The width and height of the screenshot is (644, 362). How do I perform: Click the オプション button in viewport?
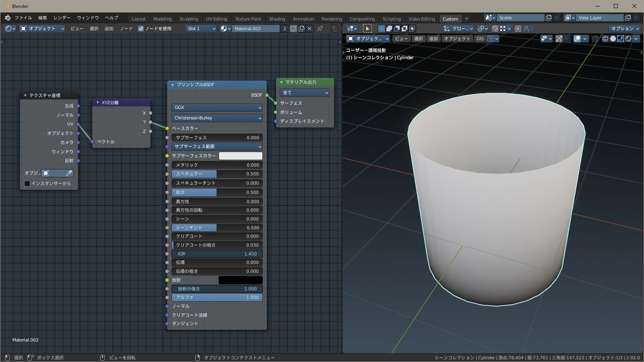coord(625,29)
